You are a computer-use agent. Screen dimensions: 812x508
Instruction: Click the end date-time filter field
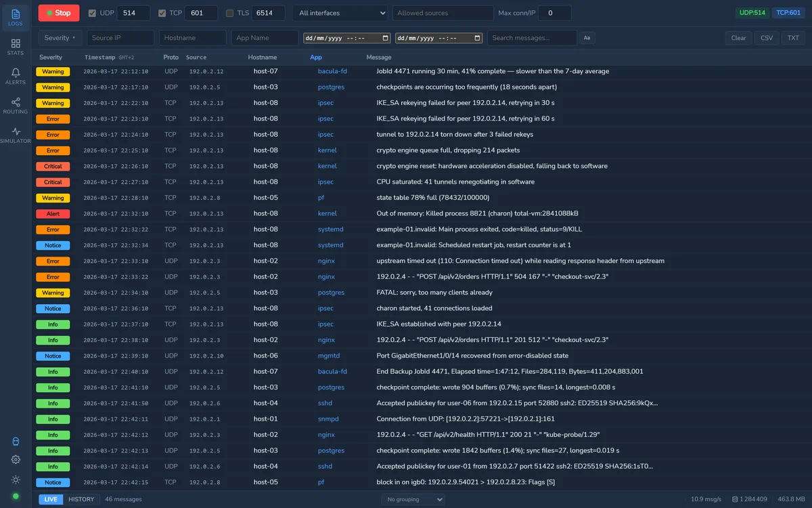439,38
